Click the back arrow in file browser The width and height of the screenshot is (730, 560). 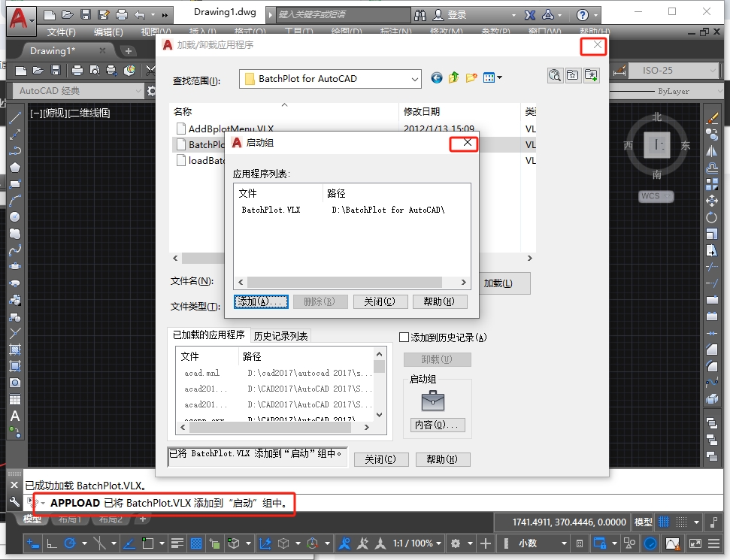[437, 77]
